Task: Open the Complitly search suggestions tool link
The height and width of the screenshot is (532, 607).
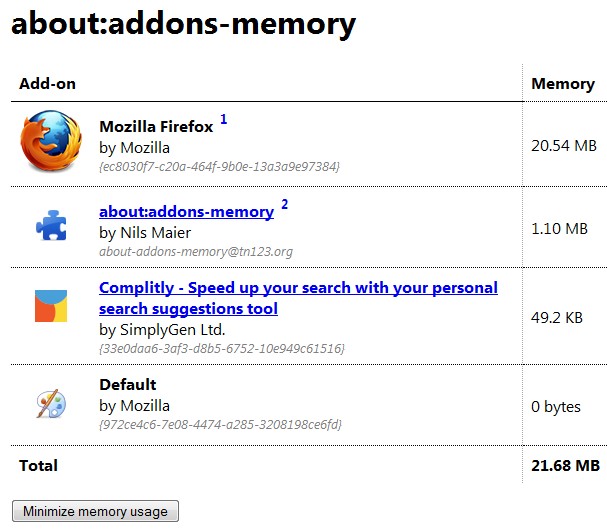Action: coord(298,298)
